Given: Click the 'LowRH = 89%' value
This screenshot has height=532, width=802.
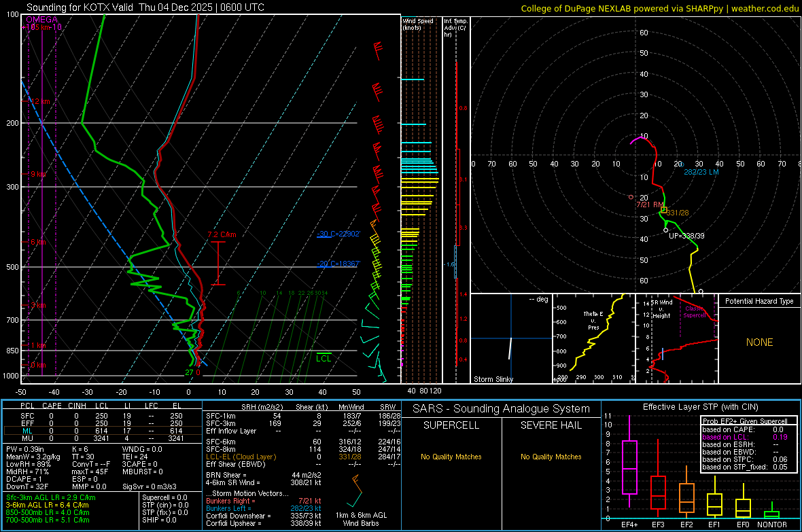Looking at the screenshot, I should [29, 464].
